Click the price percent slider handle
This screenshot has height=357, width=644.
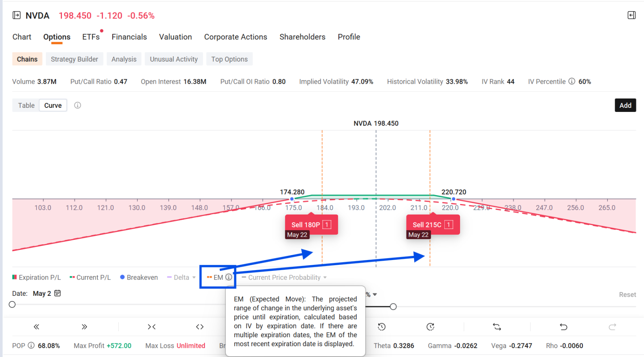pyautogui.click(x=393, y=307)
